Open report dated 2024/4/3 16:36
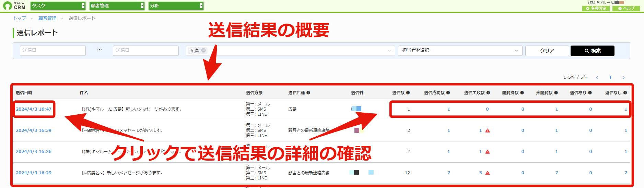The width and height of the screenshot is (644, 188). click(34, 152)
